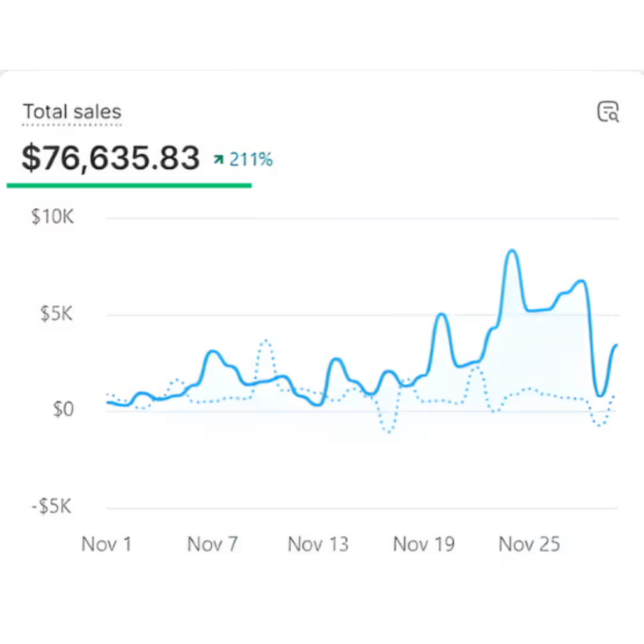Click the highest peak of the solid line
The height and width of the screenshot is (644, 644).
513,251
